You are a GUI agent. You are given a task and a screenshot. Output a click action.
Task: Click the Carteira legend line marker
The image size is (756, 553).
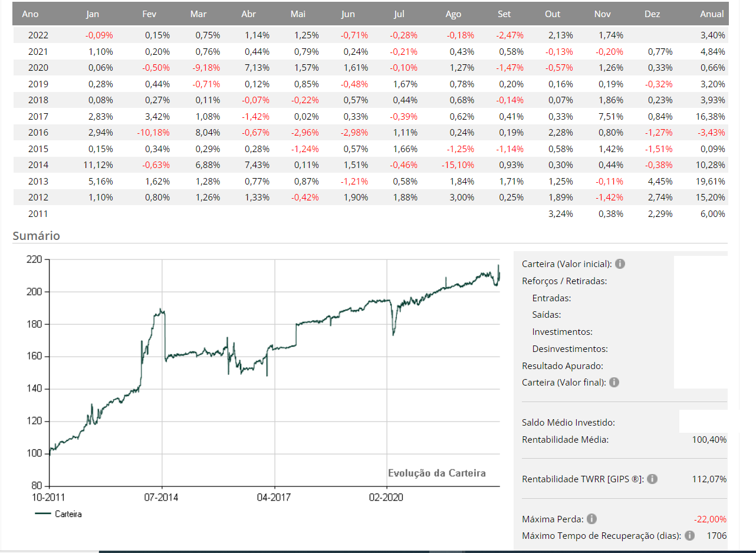43,513
